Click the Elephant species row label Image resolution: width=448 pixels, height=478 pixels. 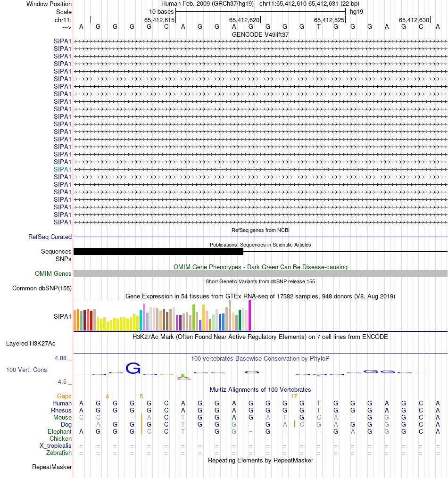coord(59,432)
